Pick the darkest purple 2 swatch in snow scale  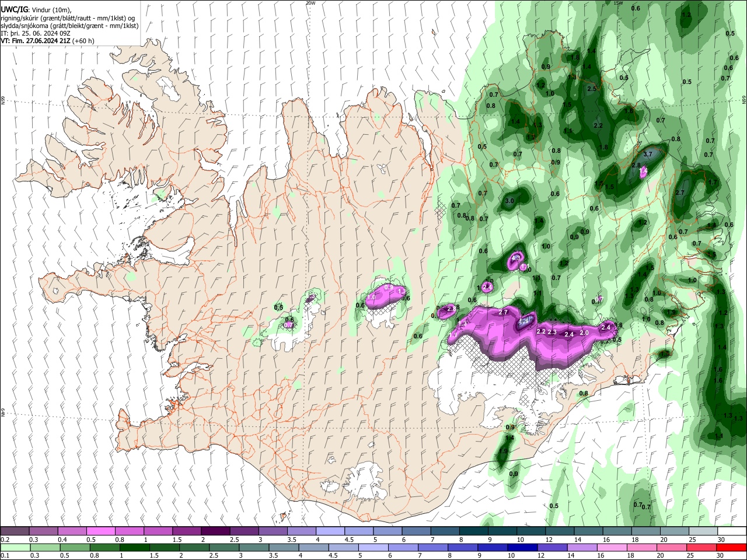point(215,531)
